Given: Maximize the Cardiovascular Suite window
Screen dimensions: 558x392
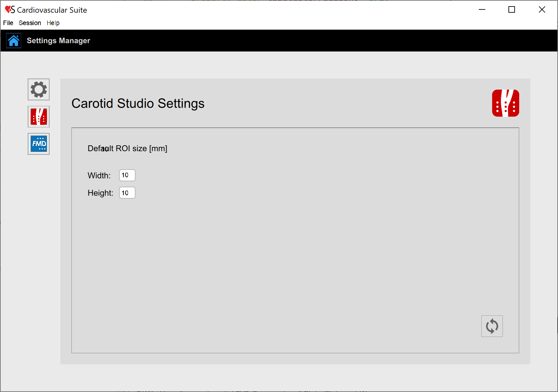Looking at the screenshot, I should pyautogui.click(x=512, y=10).
